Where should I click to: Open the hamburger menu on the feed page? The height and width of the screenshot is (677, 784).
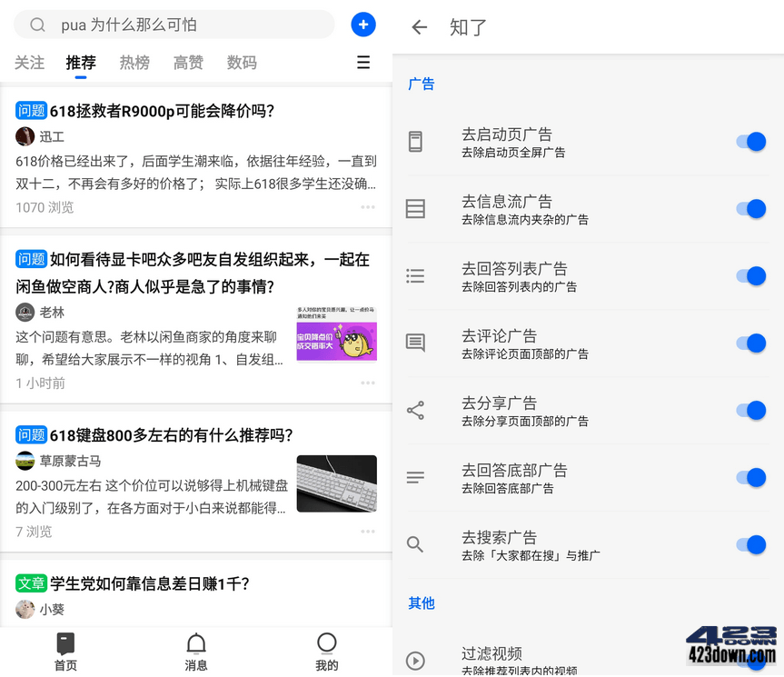click(363, 62)
